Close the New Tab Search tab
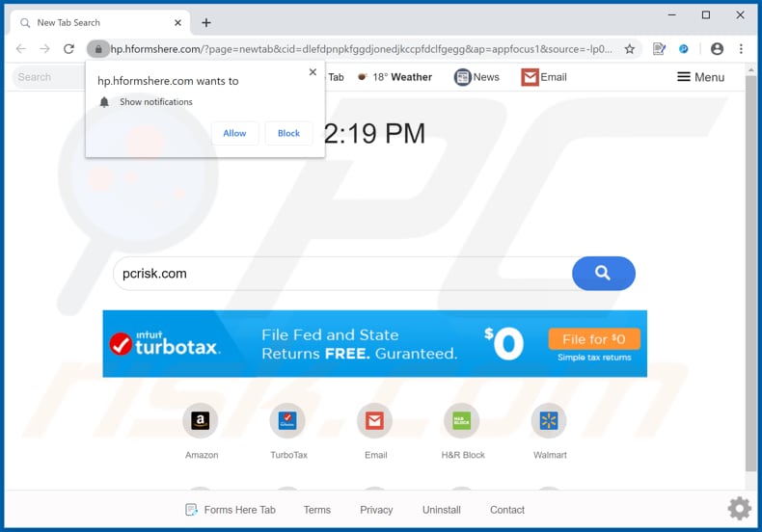Image resolution: width=762 pixels, height=532 pixels. [177, 23]
